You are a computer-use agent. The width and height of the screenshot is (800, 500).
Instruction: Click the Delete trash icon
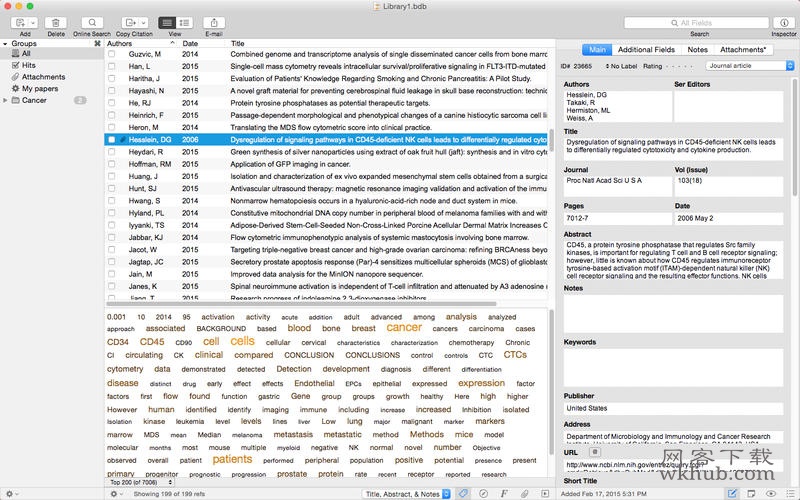pyautogui.click(x=56, y=23)
